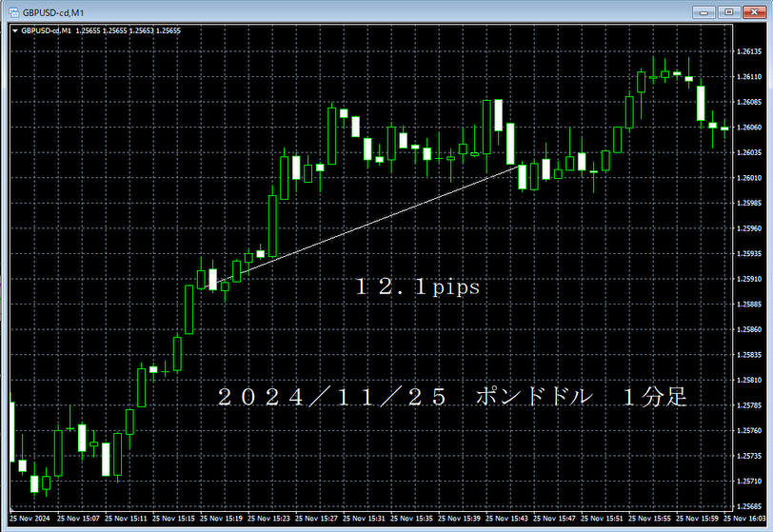Click the tall green candle at 15:27
The width and height of the screenshot is (773, 532).
[331, 135]
